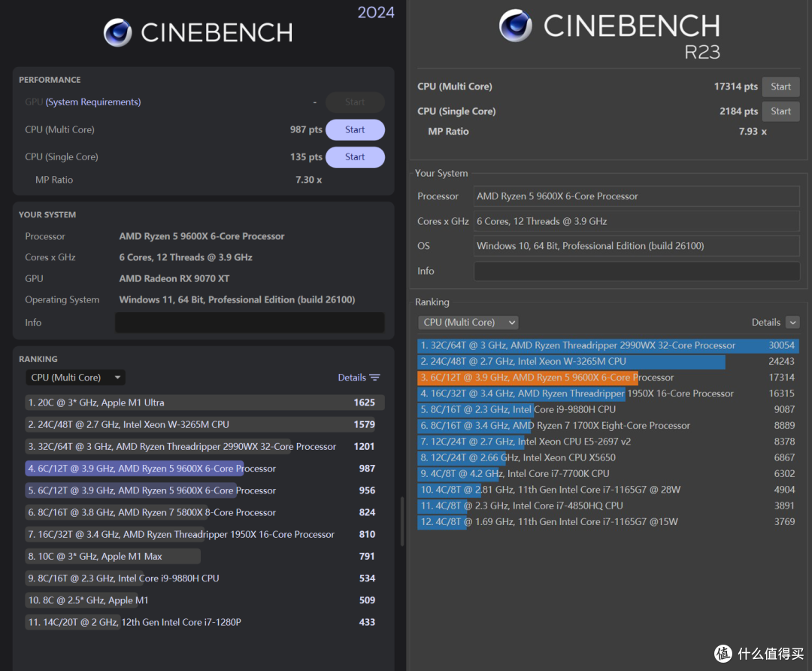Select the Xeon E5-2697 v2 ranking row

pos(608,442)
